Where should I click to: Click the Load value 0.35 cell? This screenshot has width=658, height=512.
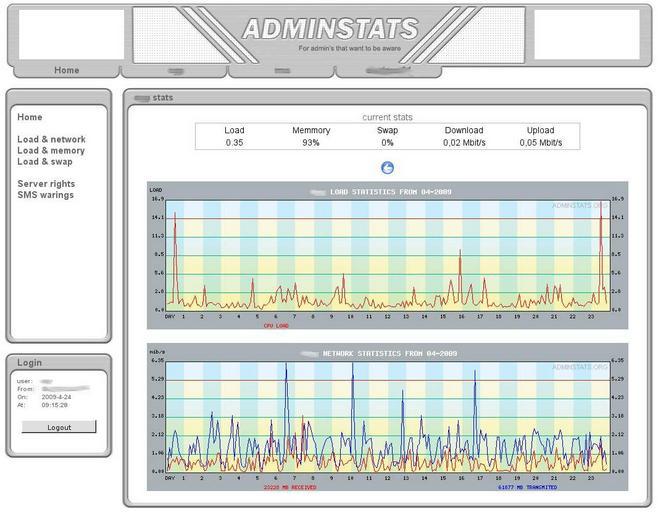[234, 143]
